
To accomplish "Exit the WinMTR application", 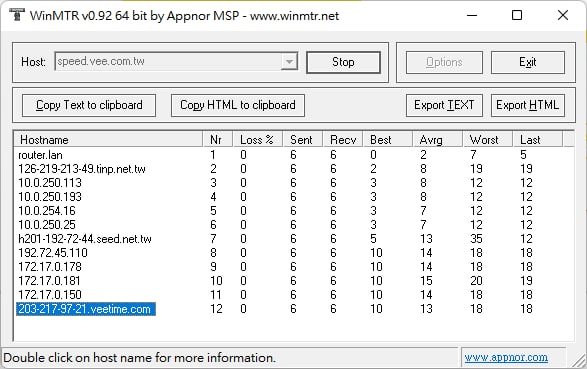I will pos(527,62).
